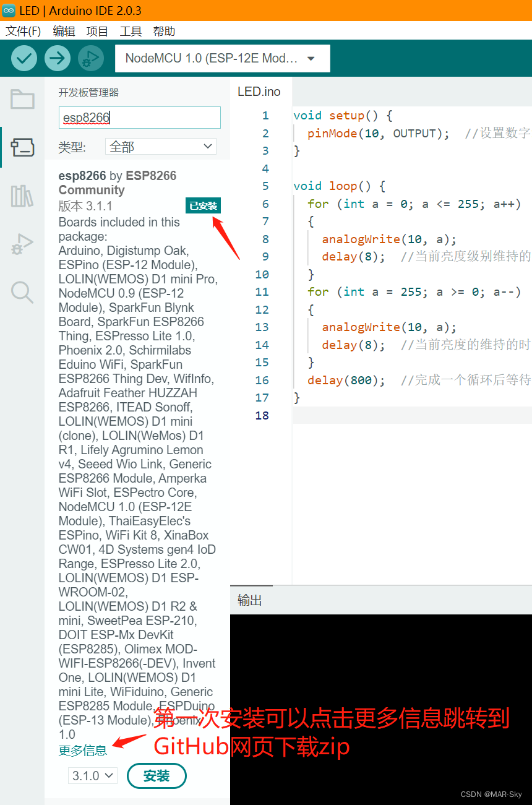532x805 pixels.
Task: Open the 编辑 menu
Action: [x=64, y=31]
